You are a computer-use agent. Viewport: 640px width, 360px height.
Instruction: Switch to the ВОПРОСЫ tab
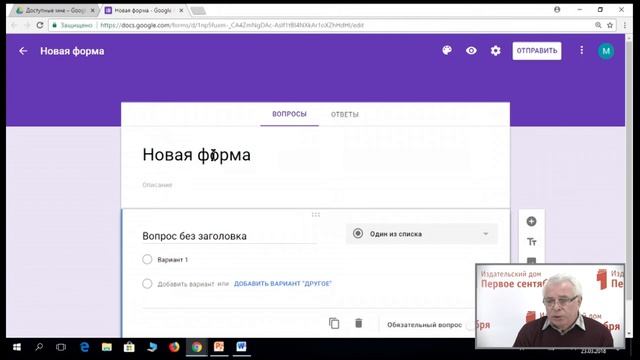(x=289, y=114)
